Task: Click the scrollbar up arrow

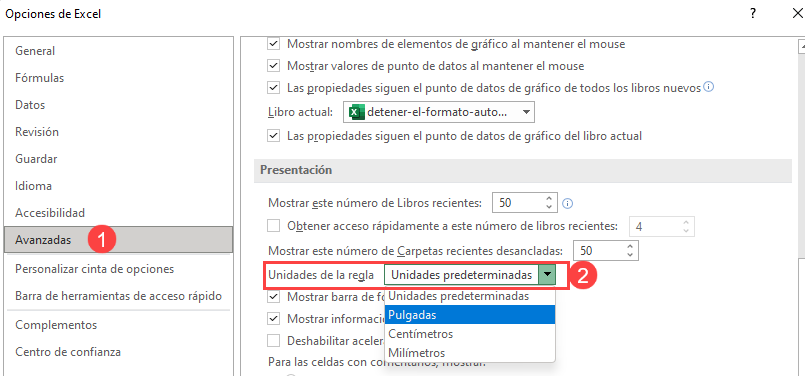Action: [801, 47]
